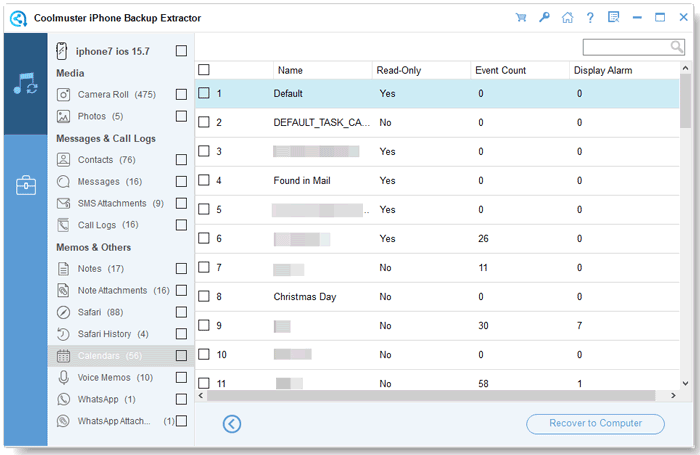Screen dimensions: 700x455
Task: Click event count 58 in row 11
Action: point(483,384)
